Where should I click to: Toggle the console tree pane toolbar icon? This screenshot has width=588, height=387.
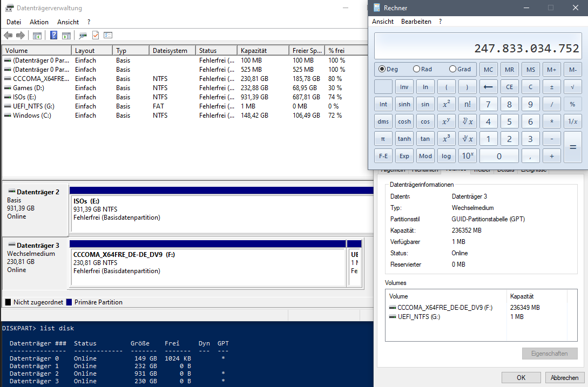coord(37,36)
